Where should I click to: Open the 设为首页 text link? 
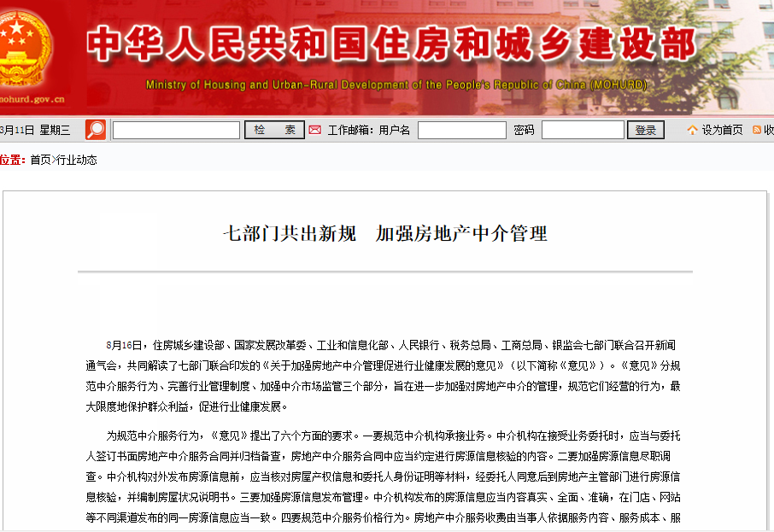point(723,130)
